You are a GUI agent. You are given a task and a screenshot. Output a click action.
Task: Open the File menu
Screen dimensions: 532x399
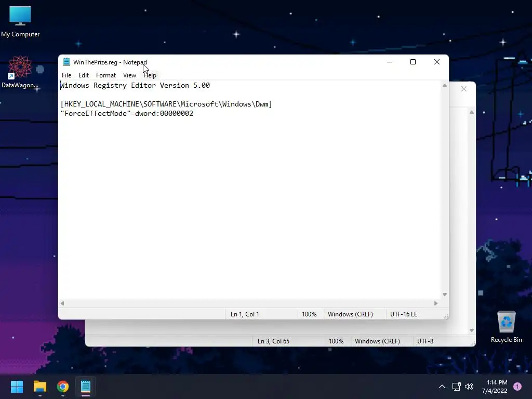coord(66,75)
